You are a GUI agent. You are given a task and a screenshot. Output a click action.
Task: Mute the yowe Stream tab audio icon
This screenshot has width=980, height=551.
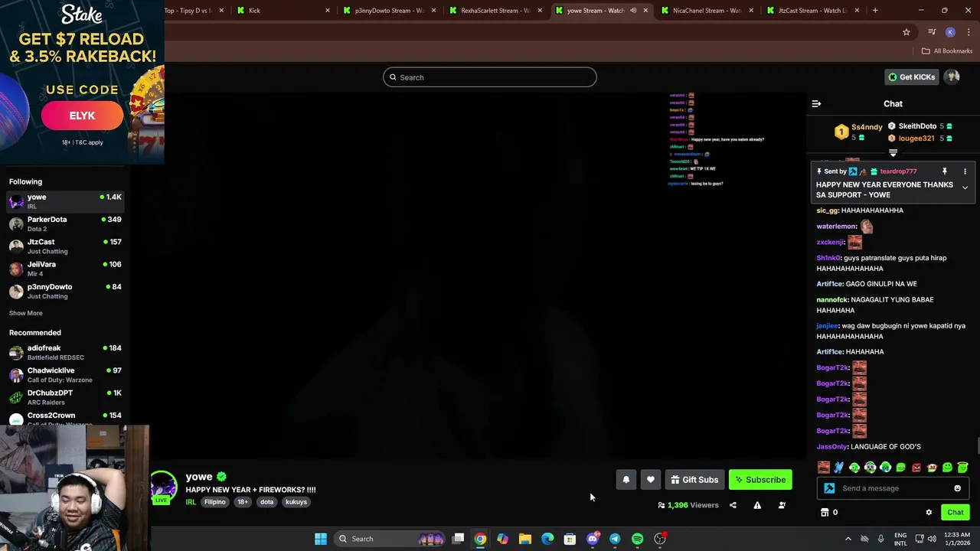633,11
